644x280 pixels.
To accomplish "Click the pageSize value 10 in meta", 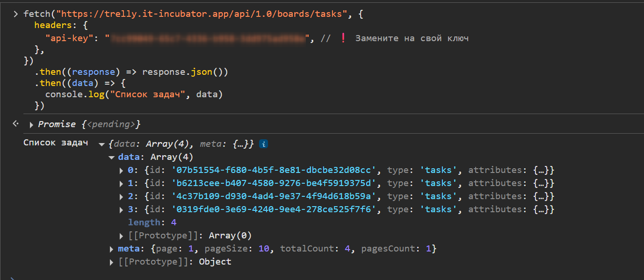I will [264, 249].
